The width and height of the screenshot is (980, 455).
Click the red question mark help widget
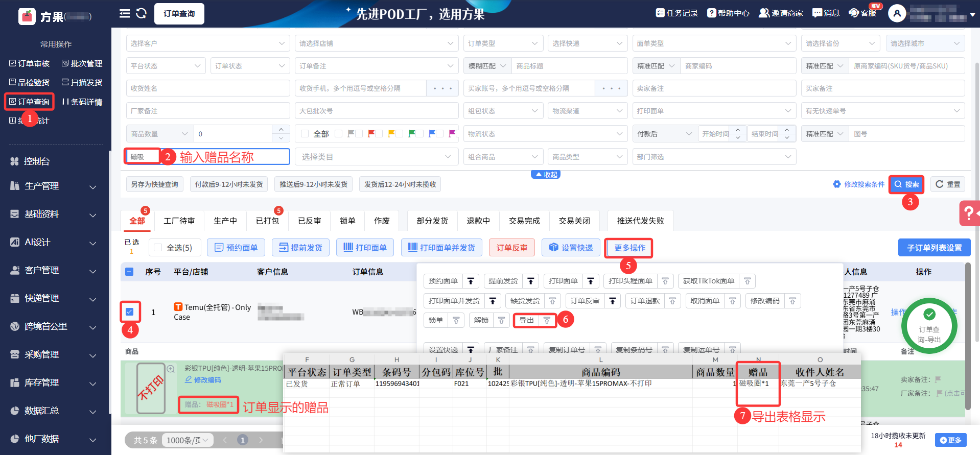[968, 213]
